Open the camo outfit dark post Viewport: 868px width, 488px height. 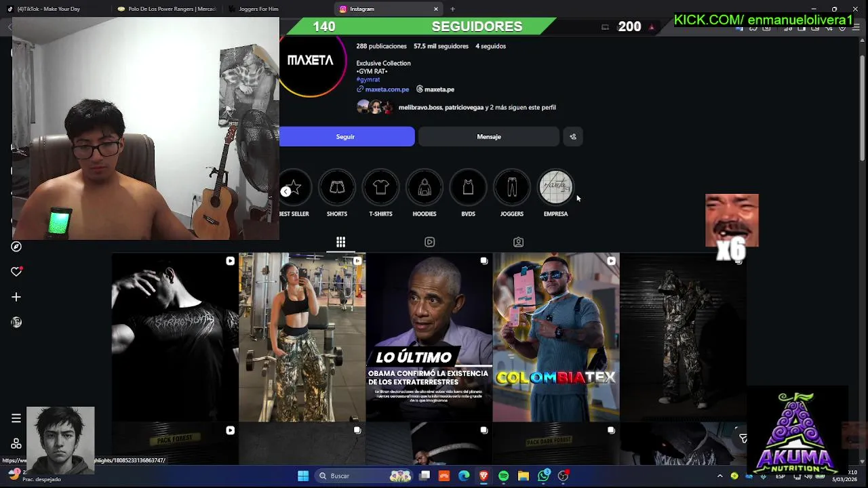pyautogui.click(x=682, y=337)
